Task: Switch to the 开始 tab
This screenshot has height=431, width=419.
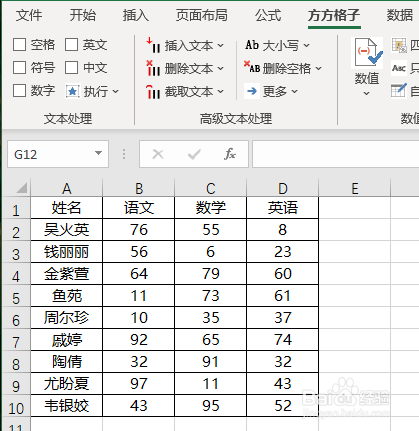Action: (x=83, y=15)
